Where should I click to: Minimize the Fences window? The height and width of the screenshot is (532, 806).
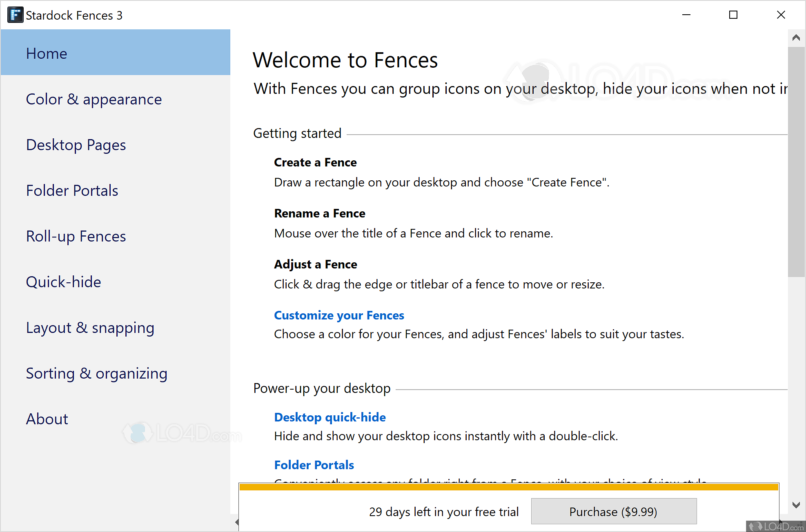coord(686,15)
